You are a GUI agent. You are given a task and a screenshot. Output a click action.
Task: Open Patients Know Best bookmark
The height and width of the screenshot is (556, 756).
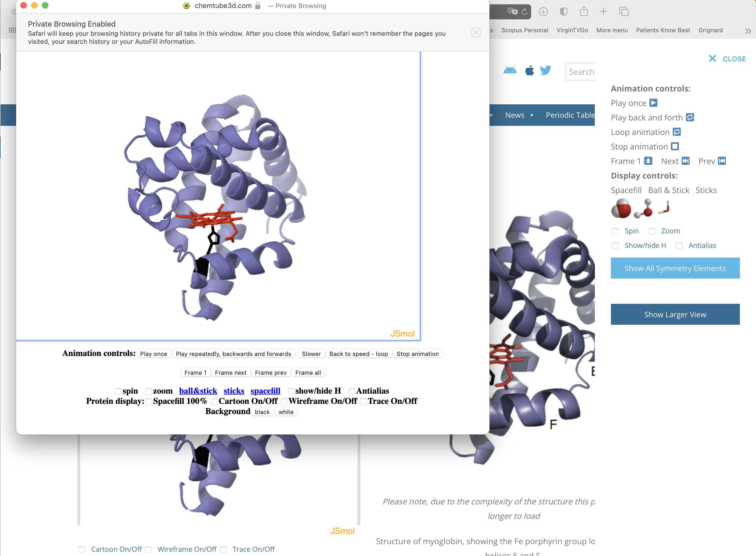click(663, 30)
